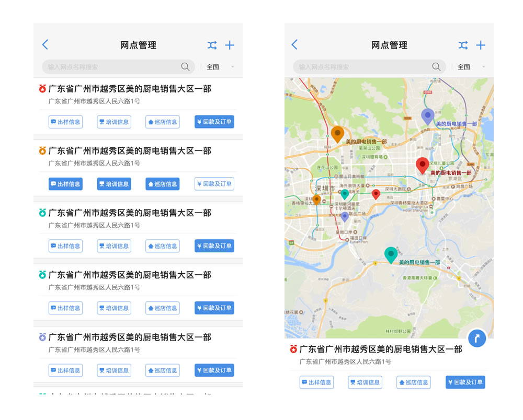Screen dimensions: 523x420
Task: Open 出样信息 on the orange-medal card
Action: pyautogui.click(x=66, y=184)
